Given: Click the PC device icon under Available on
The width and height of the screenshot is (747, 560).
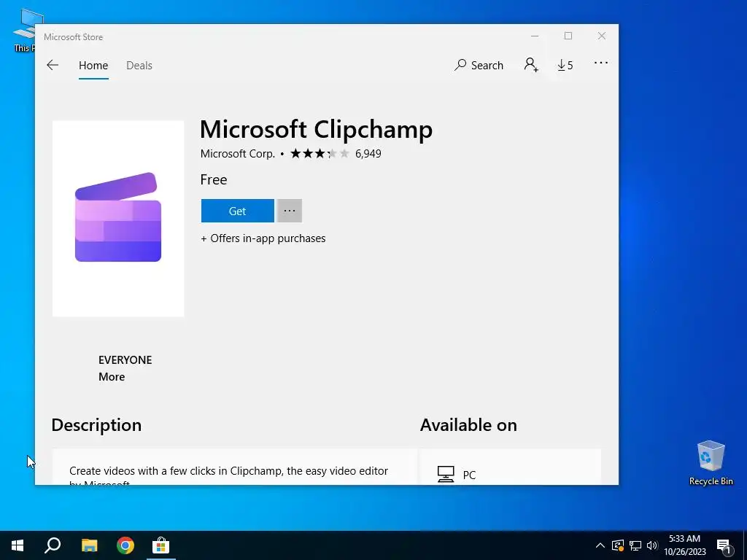Looking at the screenshot, I should 446,474.
